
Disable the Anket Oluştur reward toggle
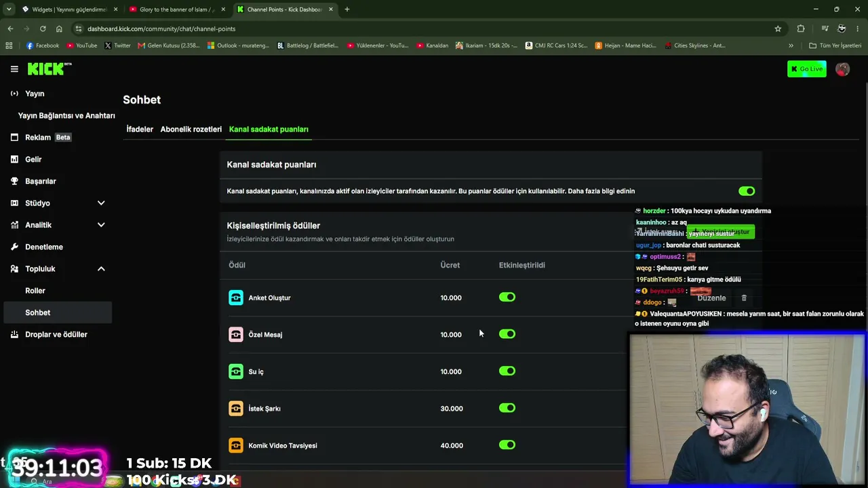(x=507, y=297)
